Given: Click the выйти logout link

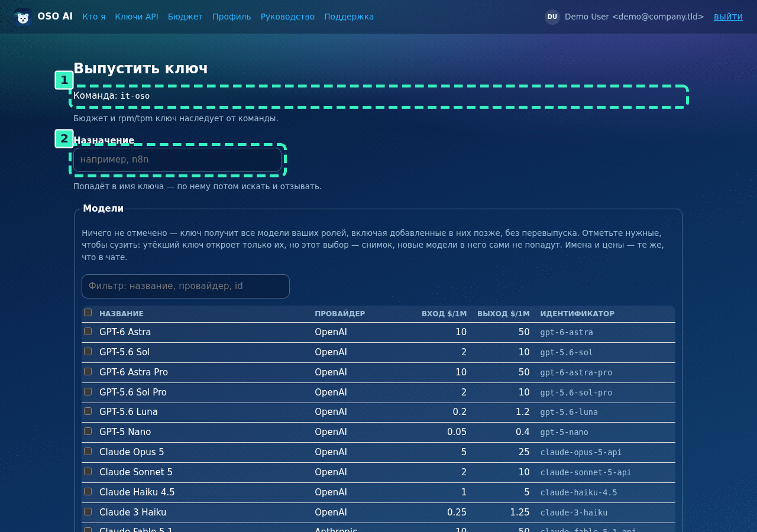Looking at the screenshot, I should pos(728,17).
